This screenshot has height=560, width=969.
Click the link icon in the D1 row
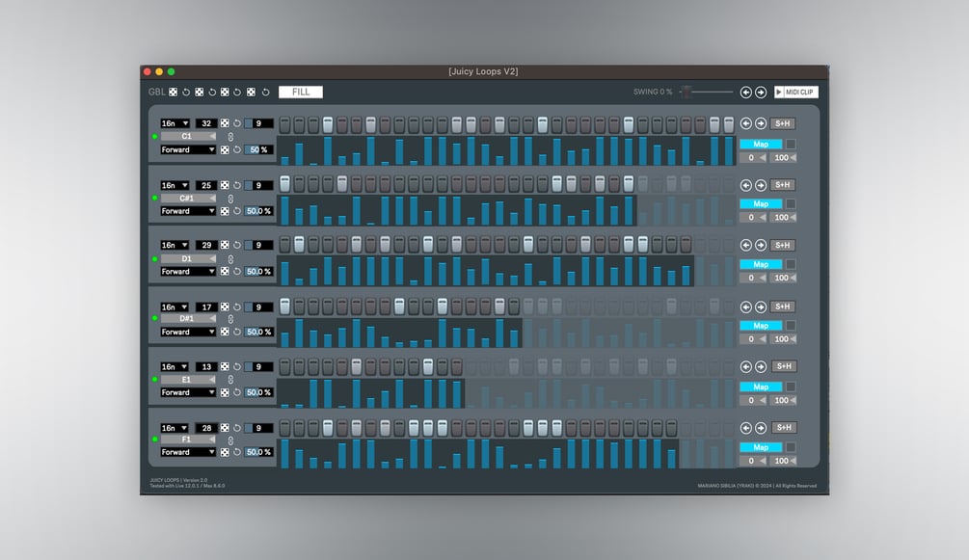pos(230,259)
